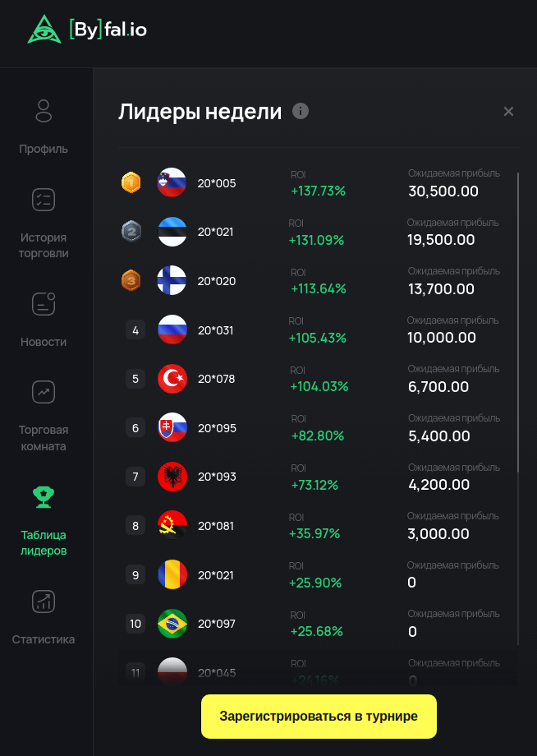Viewport: 537px width, 756px height.
Task: Click the gold first-place medal badge
Action: click(x=131, y=182)
